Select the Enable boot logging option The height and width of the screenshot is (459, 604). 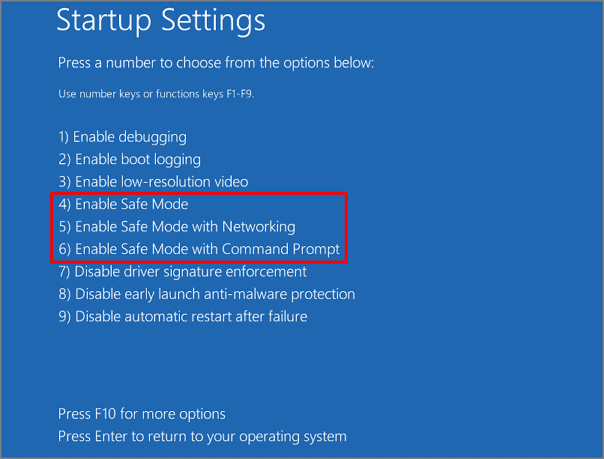(x=129, y=159)
